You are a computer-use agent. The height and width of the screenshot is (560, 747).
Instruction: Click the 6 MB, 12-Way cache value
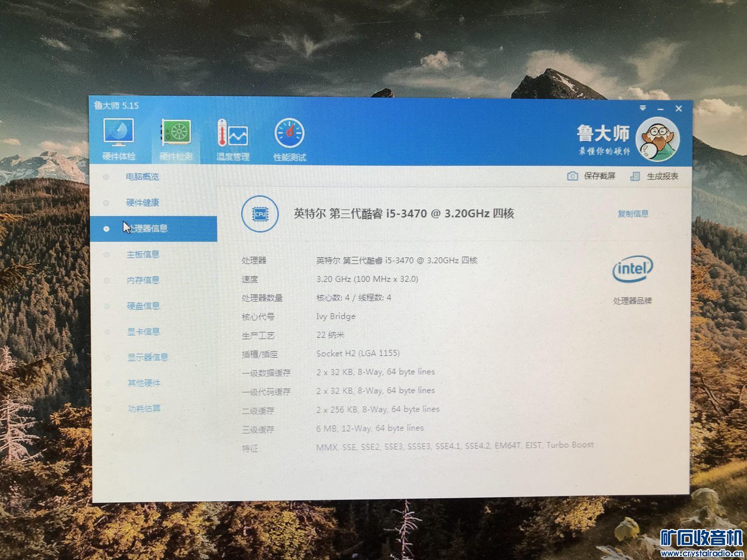tap(370, 428)
